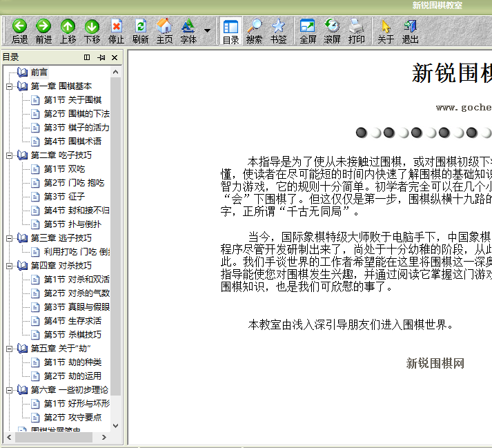This screenshot has height=448, width=492.
Task: Open 第1节 双吃 section
Action: (64, 169)
